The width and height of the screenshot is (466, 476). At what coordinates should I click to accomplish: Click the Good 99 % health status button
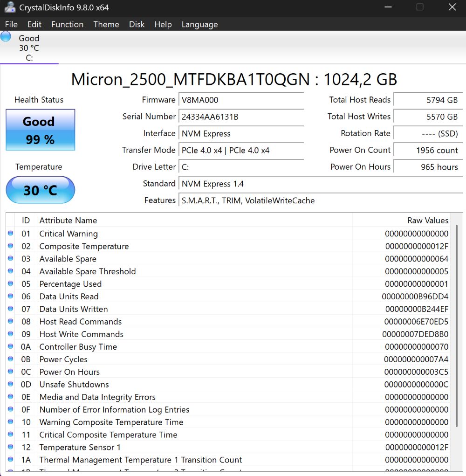coord(41,130)
